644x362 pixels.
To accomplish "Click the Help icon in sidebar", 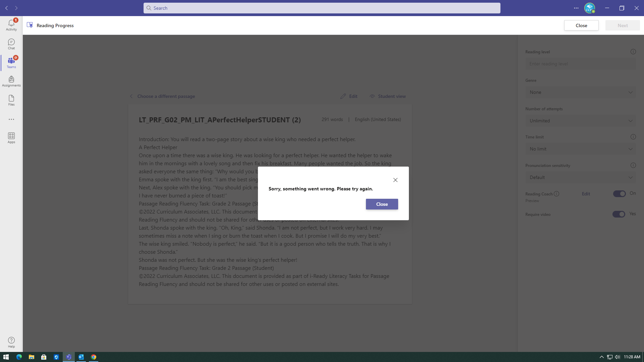I will [x=11, y=342].
